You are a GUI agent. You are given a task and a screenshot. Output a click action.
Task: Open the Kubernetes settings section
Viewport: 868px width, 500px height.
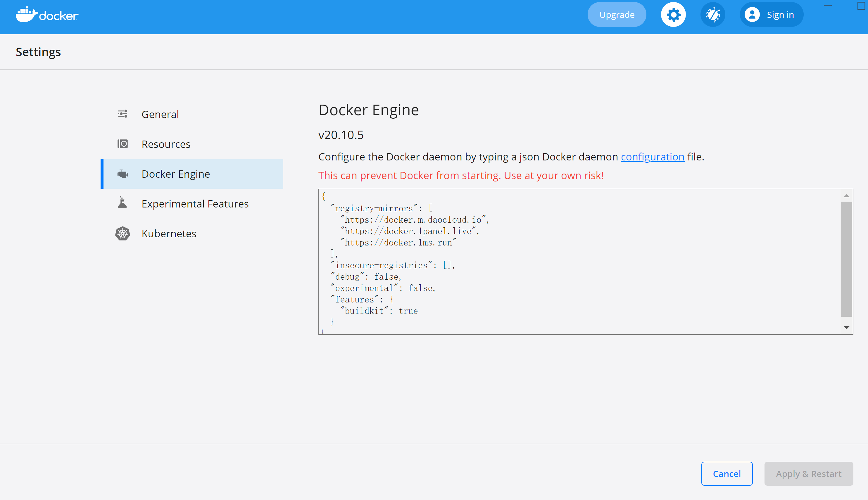[x=192, y=233]
